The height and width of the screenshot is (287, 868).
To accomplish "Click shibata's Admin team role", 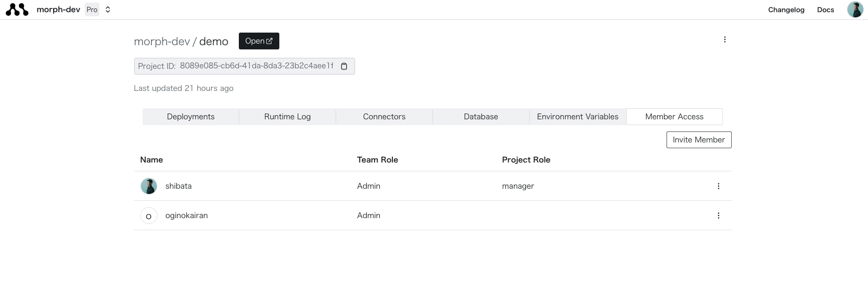I will [368, 186].
